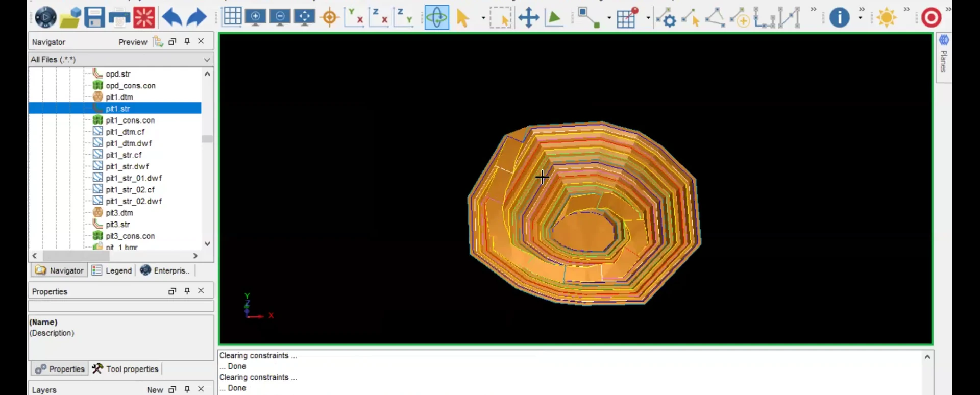Pin the Properties panel
This screenshot has width=980, height=395.
pos(187,291)
